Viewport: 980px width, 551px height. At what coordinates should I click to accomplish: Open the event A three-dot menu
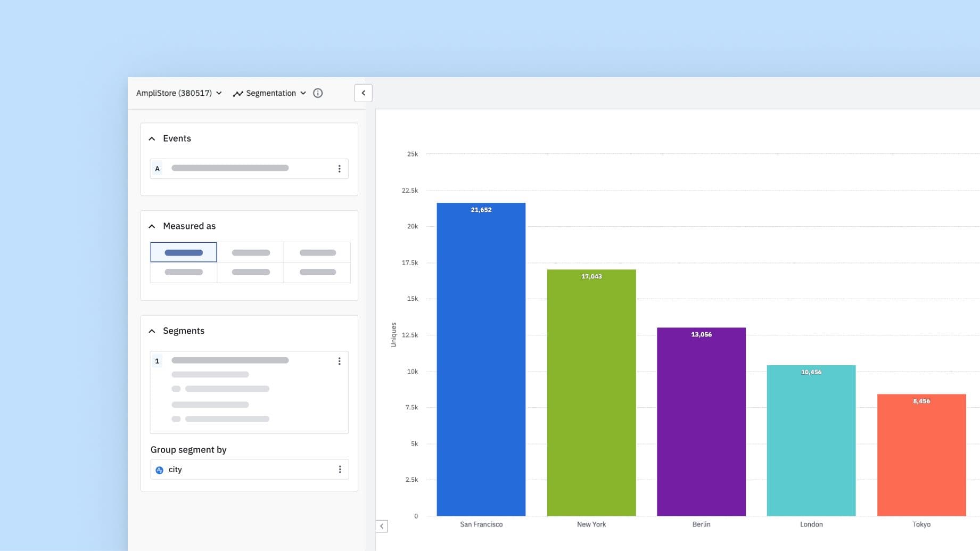pos(339,169)
